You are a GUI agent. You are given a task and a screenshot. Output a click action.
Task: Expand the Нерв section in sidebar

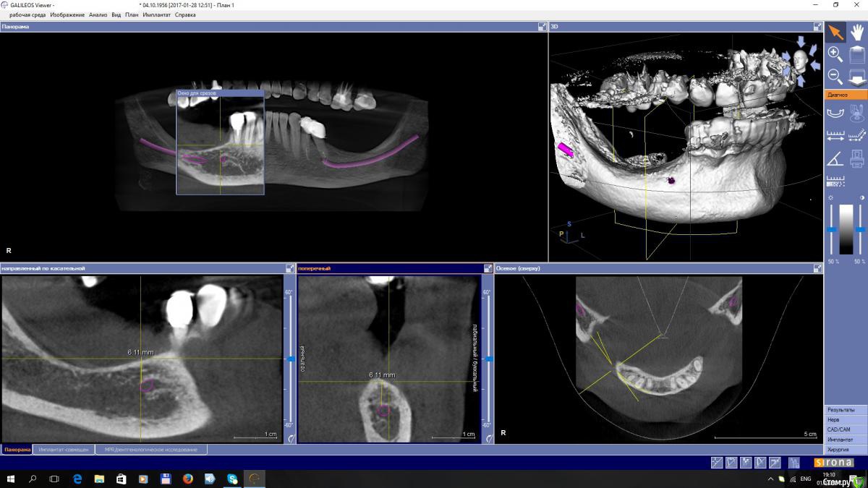click(x=846, y=419)
